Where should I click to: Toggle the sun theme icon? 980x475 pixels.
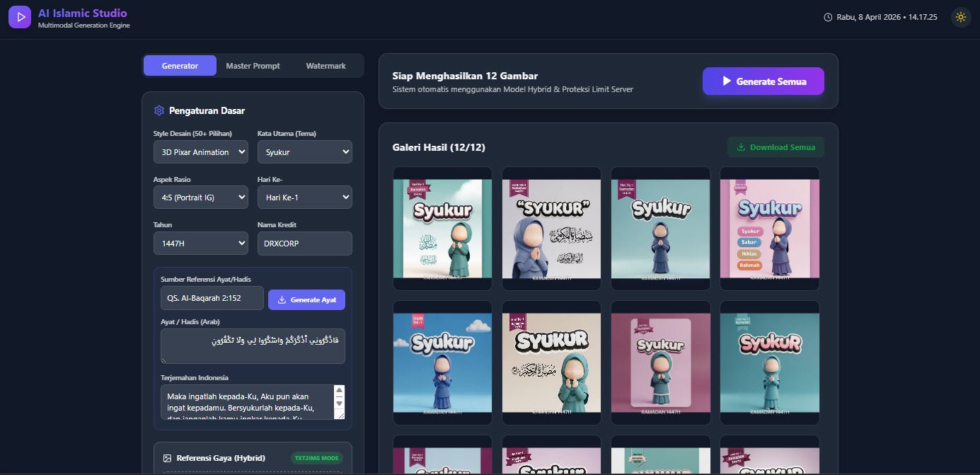click(960, 17)
